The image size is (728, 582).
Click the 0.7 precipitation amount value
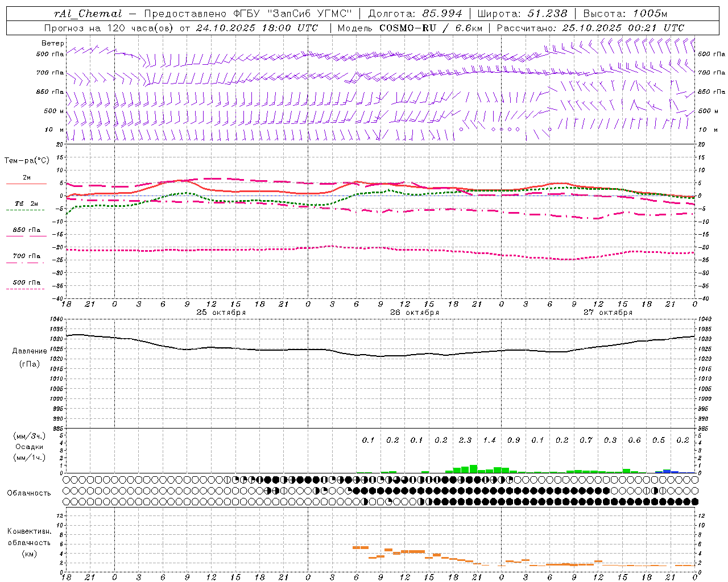[586, 440]
